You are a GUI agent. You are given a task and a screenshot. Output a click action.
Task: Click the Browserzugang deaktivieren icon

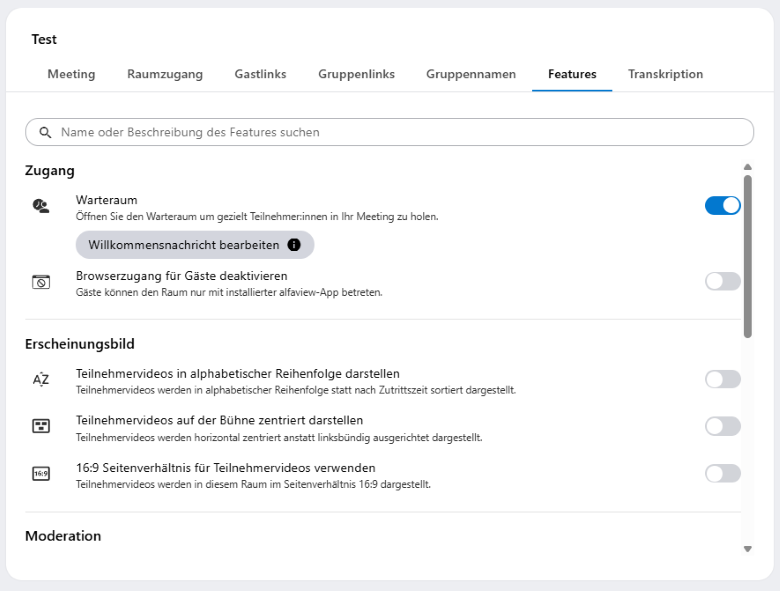(40, 282)
